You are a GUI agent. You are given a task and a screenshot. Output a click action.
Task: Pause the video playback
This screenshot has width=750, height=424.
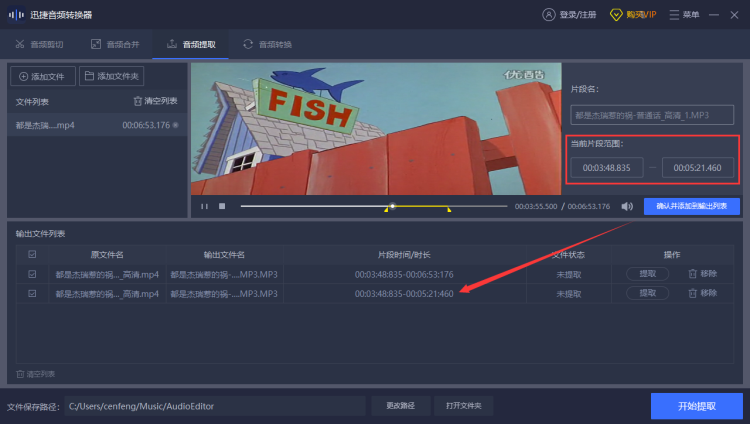(x=204, y=206)
